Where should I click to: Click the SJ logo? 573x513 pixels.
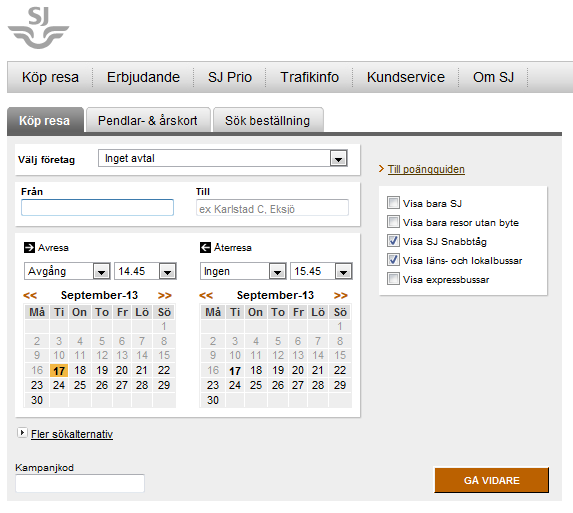(38, 28)
